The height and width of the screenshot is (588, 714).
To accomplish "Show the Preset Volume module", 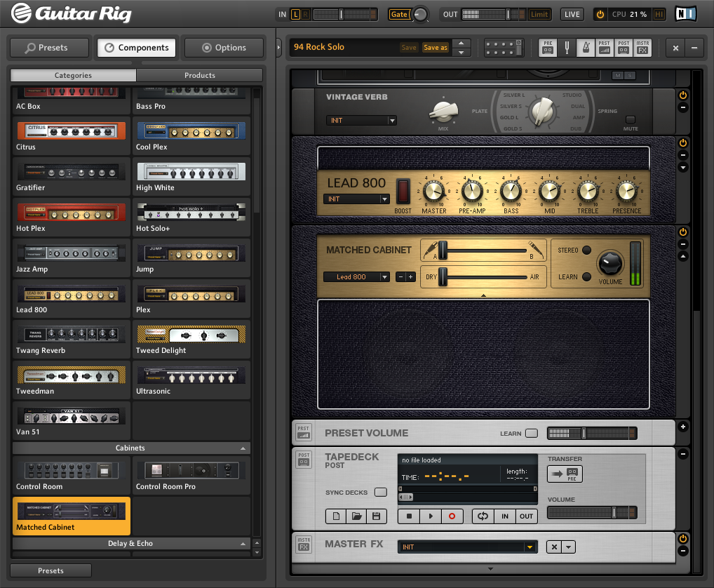I will (x=605, y=48).
